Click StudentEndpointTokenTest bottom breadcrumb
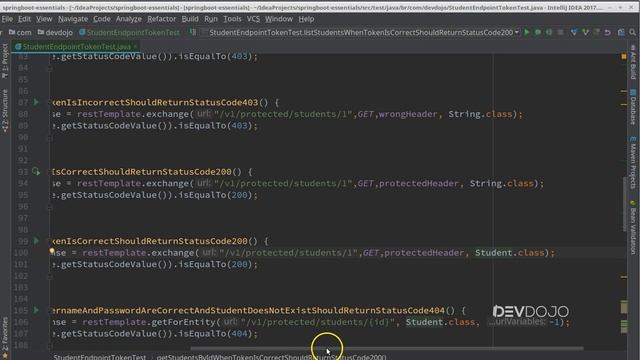The height and width of the screenshot is (360, 640). pyautogui.click(x=100, y=357)
